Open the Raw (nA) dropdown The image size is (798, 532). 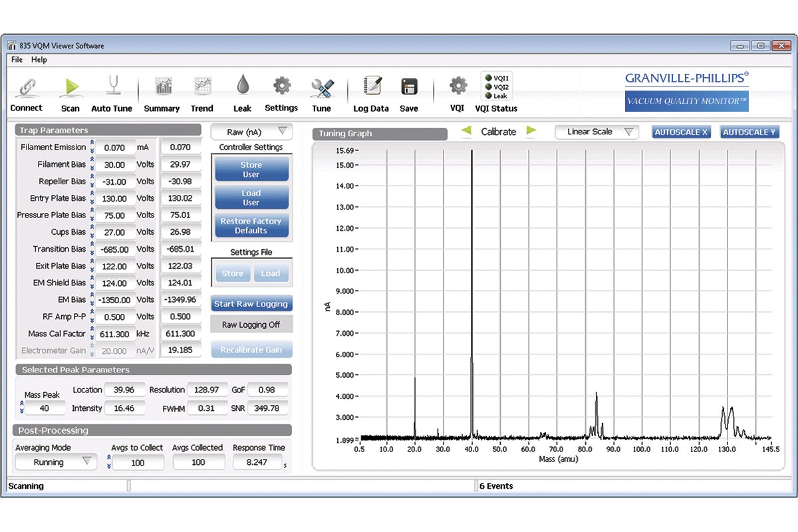pos(251,132)
